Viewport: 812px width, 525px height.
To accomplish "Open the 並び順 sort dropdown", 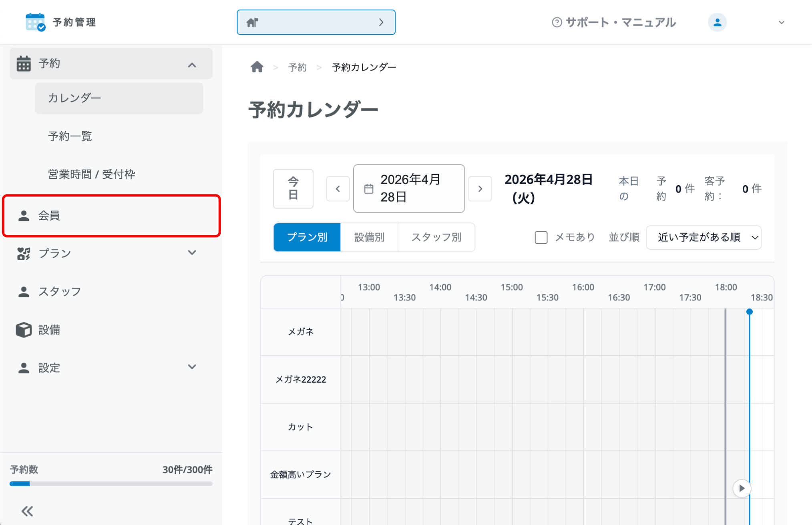I will pos(704,237).
